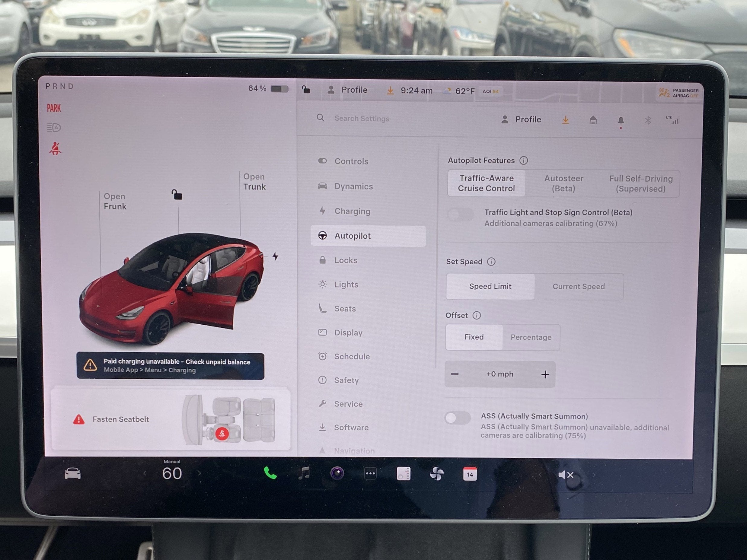The image size is (747, 560).
Task: Open the Schedule settings menu
Action: point(368,356)
